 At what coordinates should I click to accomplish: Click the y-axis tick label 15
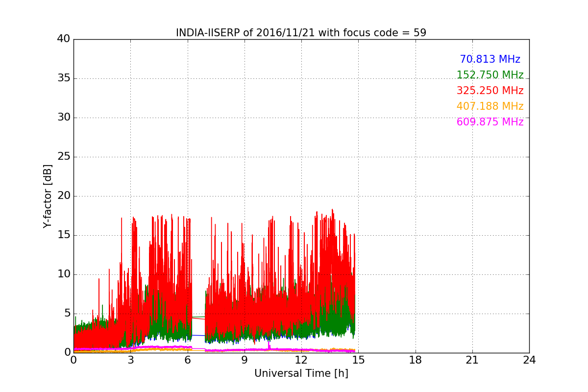click(x=64, y=235)
